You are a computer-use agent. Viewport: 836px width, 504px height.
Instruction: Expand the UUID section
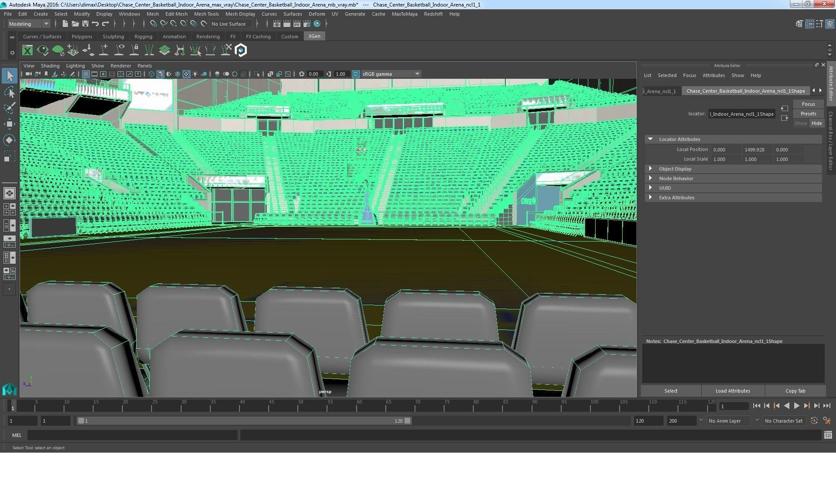651,188
